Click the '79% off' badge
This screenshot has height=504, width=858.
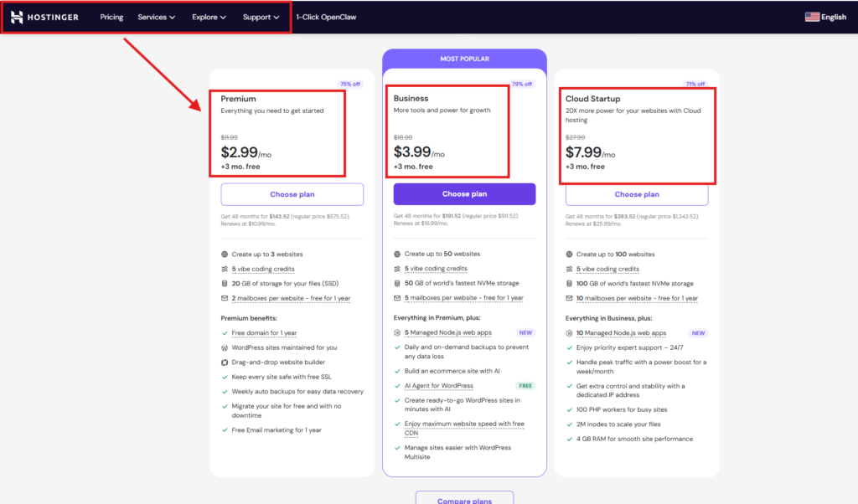(x=522, y=85)
